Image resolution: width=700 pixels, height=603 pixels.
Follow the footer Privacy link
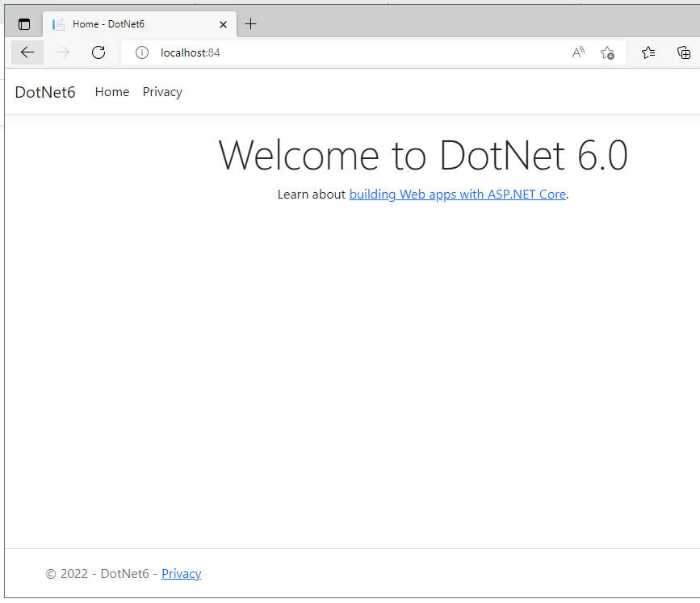tap(181, 574)
